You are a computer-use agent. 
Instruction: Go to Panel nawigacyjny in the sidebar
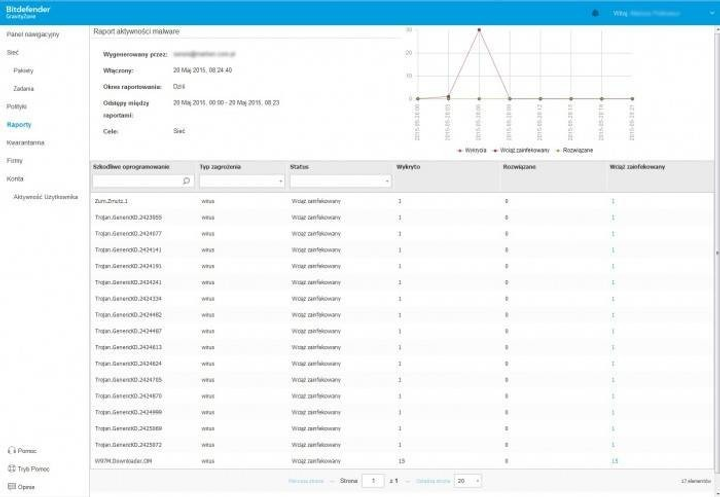pos(33,34)
